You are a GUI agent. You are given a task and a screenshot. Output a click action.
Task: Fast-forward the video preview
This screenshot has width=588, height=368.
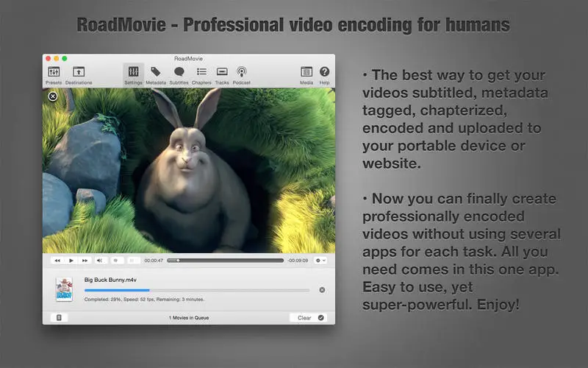pos(85,261)
